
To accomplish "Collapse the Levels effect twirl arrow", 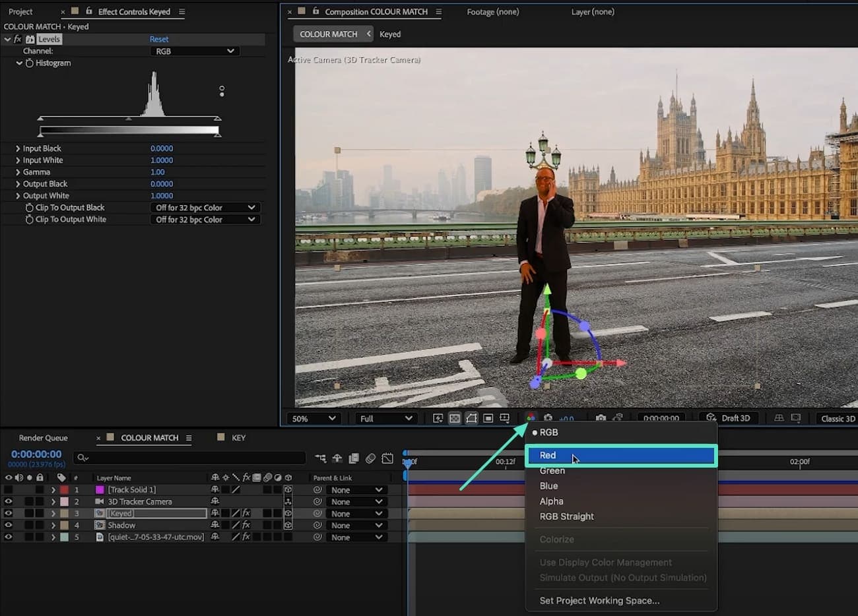I will (x=7, y=40).
